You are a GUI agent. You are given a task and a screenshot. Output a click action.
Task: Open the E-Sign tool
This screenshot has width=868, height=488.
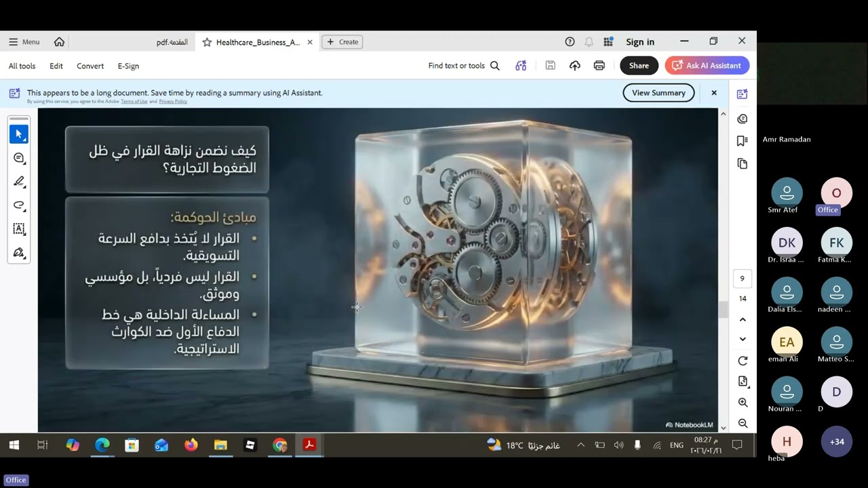tap(128, 66)
